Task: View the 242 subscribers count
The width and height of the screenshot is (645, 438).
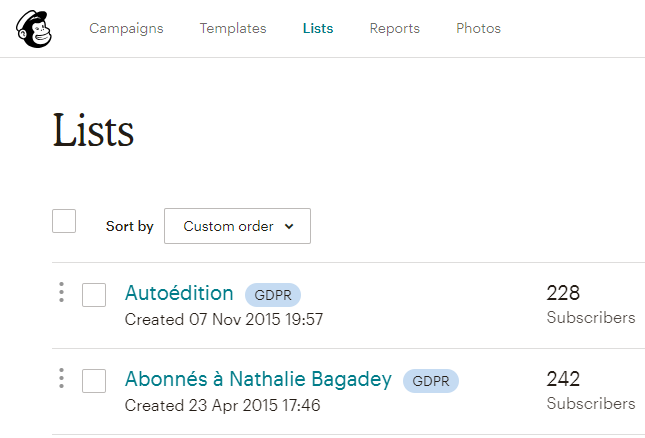Action: pyautogui.click(x=591, y=390)
